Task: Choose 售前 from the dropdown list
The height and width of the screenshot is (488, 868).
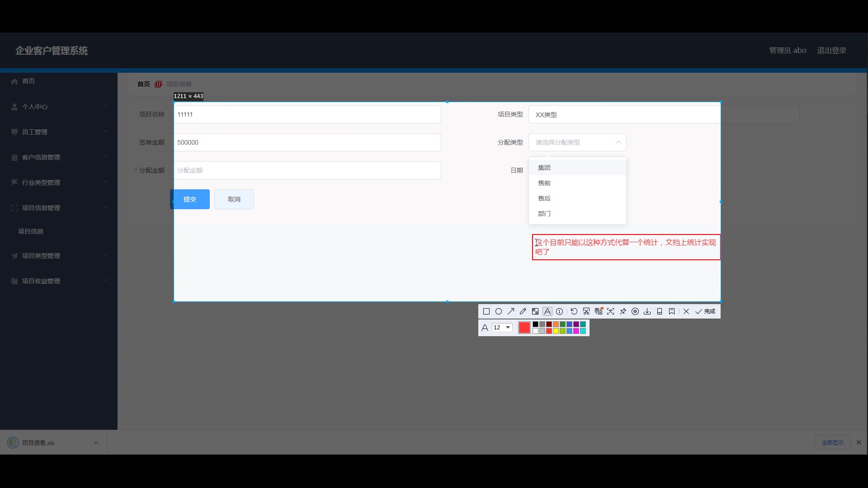Action: pyautogui.click(x=544, y=183)
